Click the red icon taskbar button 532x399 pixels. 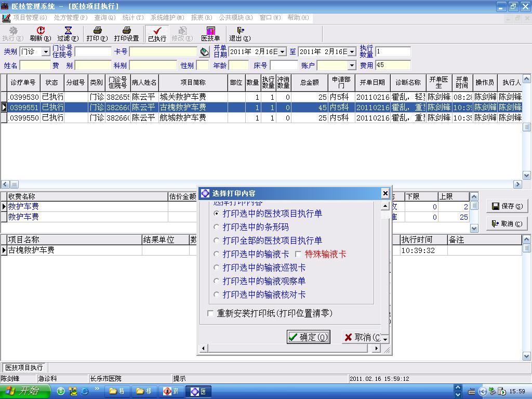coord(171,392)
